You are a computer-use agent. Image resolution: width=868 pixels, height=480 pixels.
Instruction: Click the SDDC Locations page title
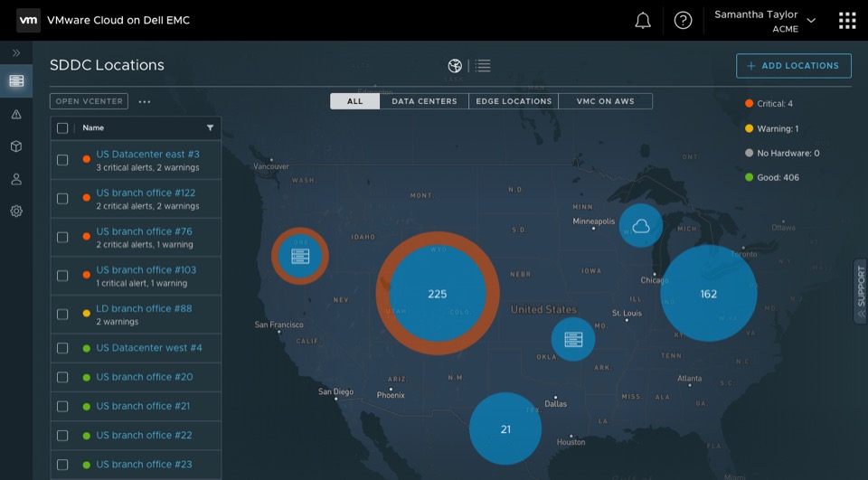click(107, 65)
